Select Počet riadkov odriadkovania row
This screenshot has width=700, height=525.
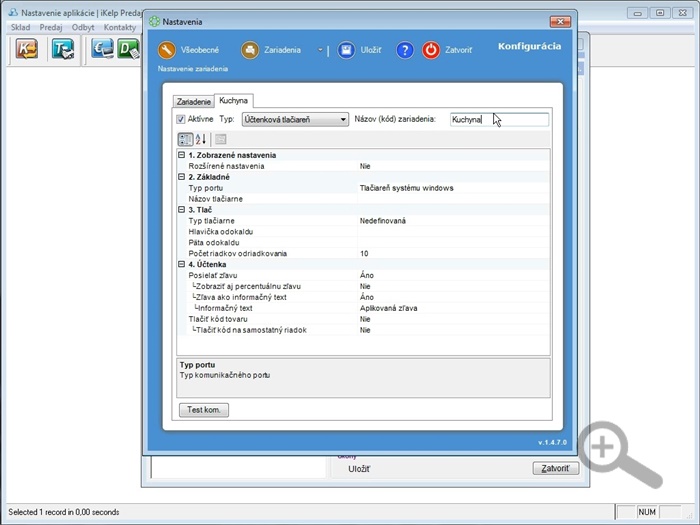click(363, 254)
